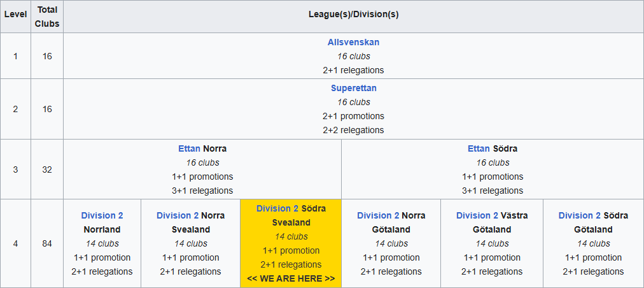Image resolution: width=644 pixels, height=288 pixels.
Task: Click the 2+2 relegations text under Superettan
Action: click(353, 130)
